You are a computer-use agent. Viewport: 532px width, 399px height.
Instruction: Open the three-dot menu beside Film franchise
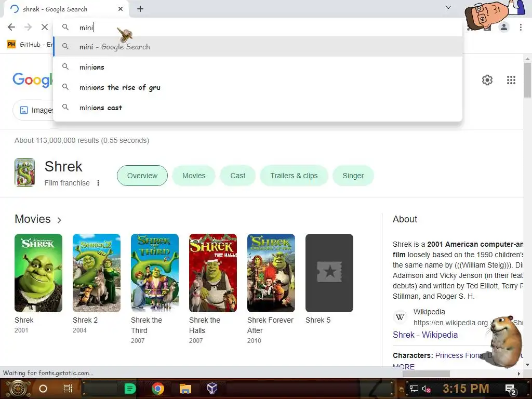click(98, 183)
